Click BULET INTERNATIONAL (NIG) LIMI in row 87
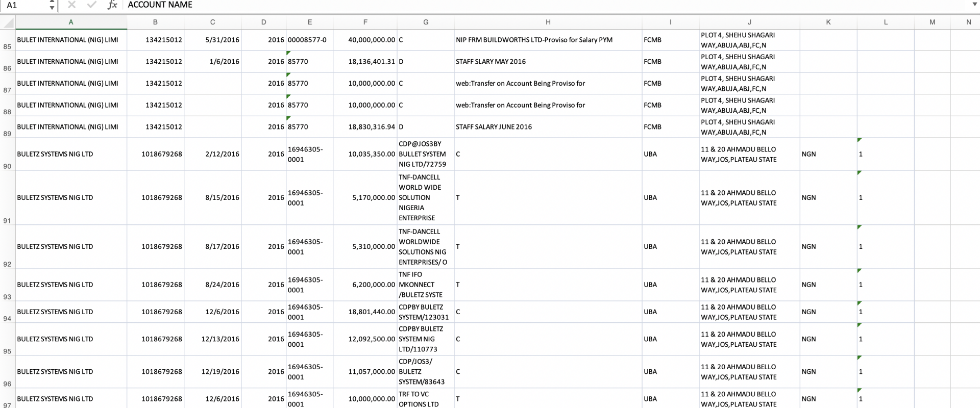 (71, 84)
